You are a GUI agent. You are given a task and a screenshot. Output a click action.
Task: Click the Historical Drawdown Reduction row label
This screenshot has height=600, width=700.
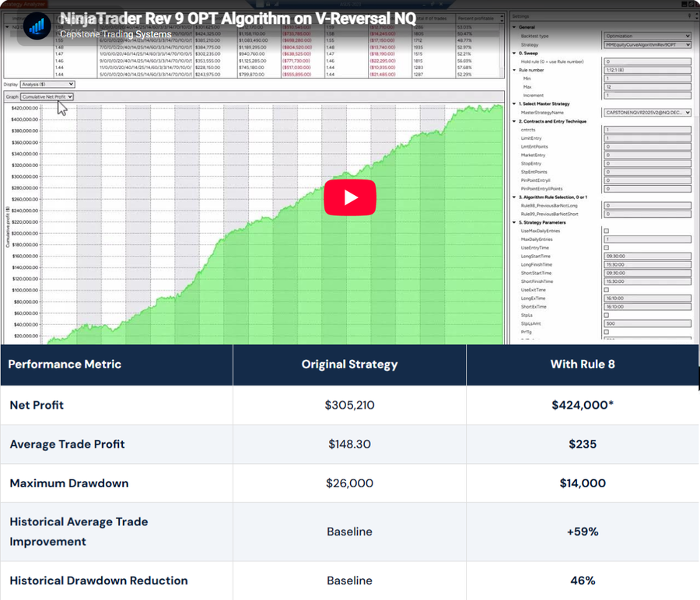[x=99, y=581]
